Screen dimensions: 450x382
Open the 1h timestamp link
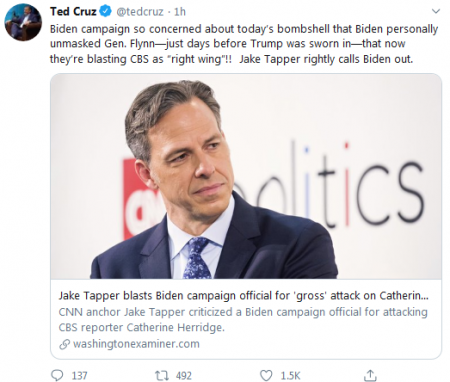click(x=180, y=12)
